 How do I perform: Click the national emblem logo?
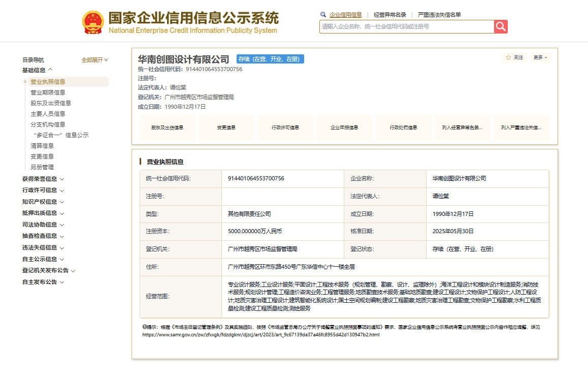pos(93,22)
